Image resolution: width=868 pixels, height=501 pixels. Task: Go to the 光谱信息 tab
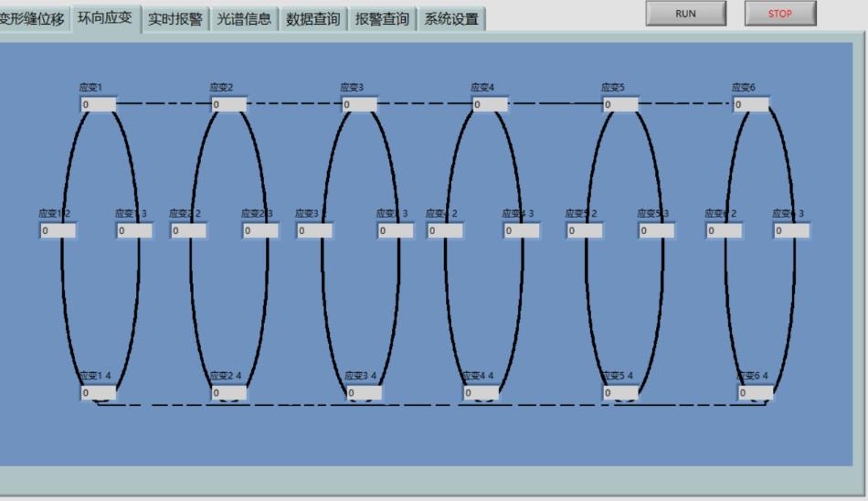tap(243, 19)
